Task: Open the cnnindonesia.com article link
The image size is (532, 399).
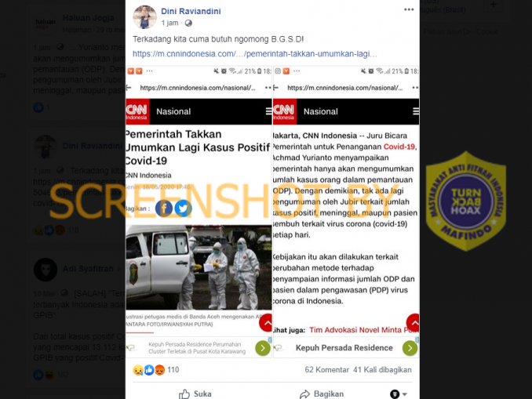Action: tap(255, 54)
